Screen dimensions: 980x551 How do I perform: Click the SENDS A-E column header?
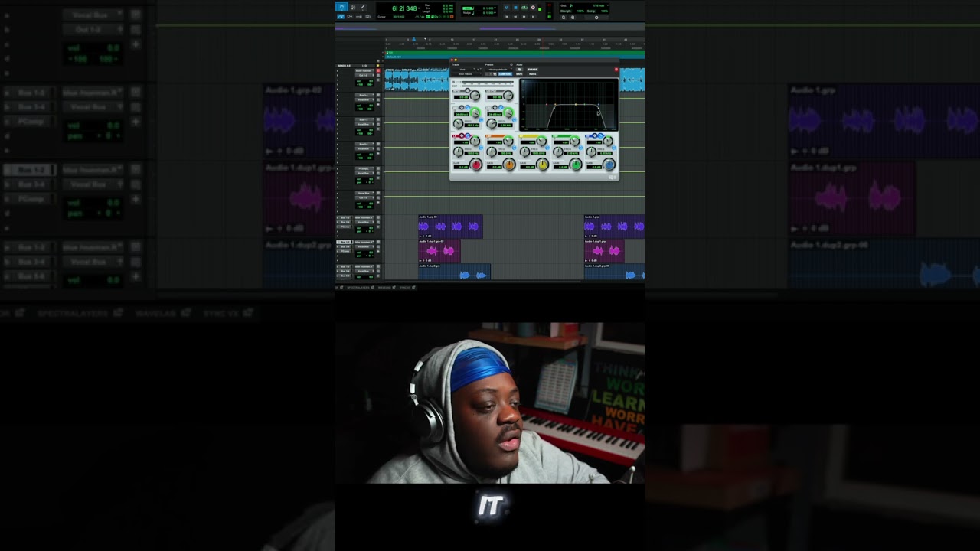coord(345,66)
